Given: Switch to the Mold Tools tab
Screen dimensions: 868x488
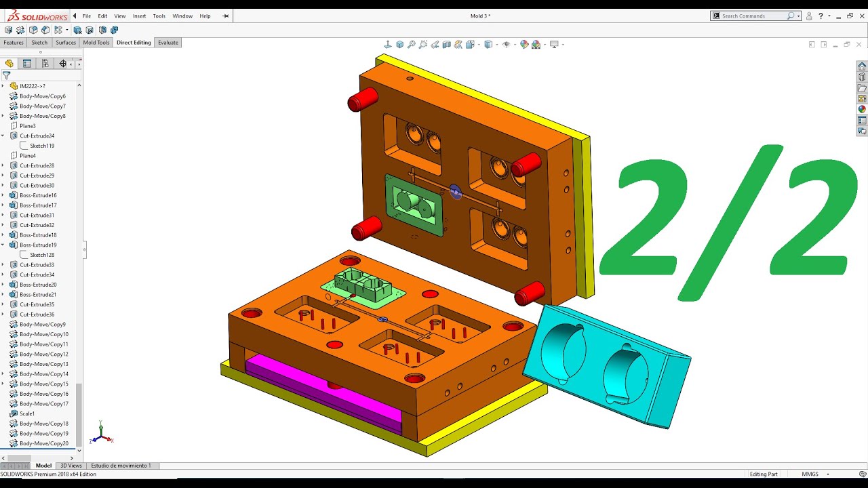Looking at the screenshot, I should [96, 42].
